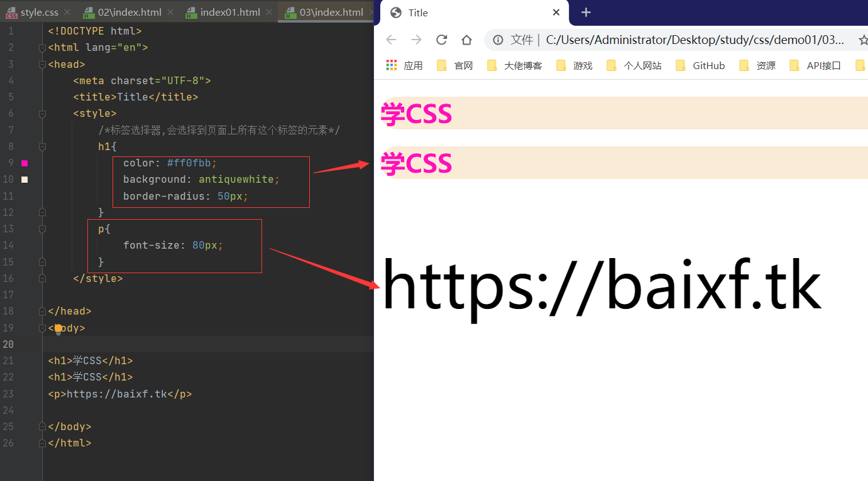View site information icon in address bar
The width and height of the screenshot is (868, 481).
(x=498, y=40)
